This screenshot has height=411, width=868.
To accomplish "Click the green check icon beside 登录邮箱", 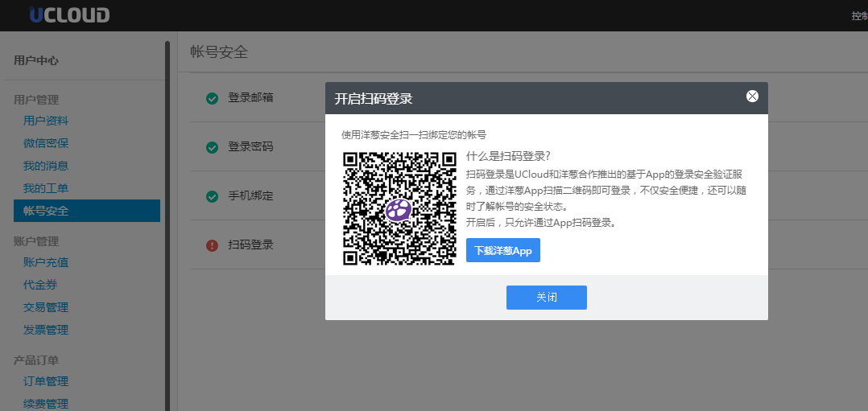I will (x=212, y=98).
